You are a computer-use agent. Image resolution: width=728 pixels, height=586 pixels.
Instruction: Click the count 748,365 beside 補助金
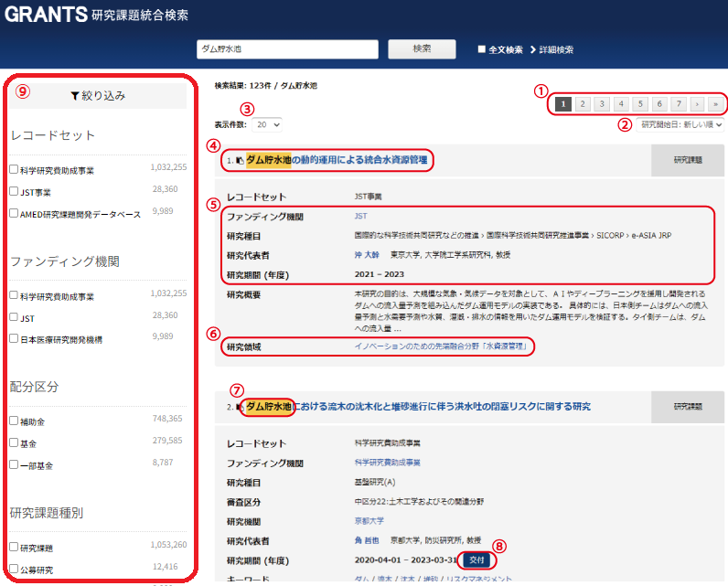click(x=167, y=419)
